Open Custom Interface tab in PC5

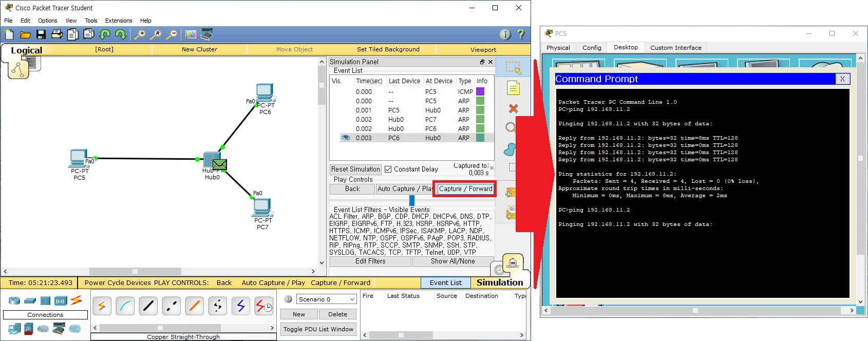coord(676,47)
